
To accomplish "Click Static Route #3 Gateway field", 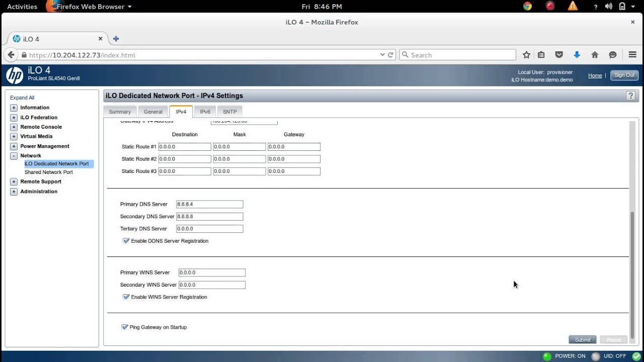I will pyautogui.click(x=294, y=171).
